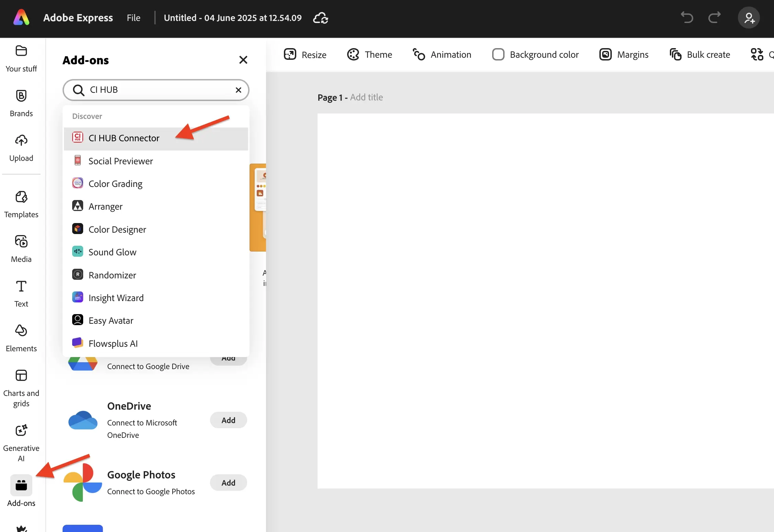
Task: Open the Elements panel
Action: (21, 339)
